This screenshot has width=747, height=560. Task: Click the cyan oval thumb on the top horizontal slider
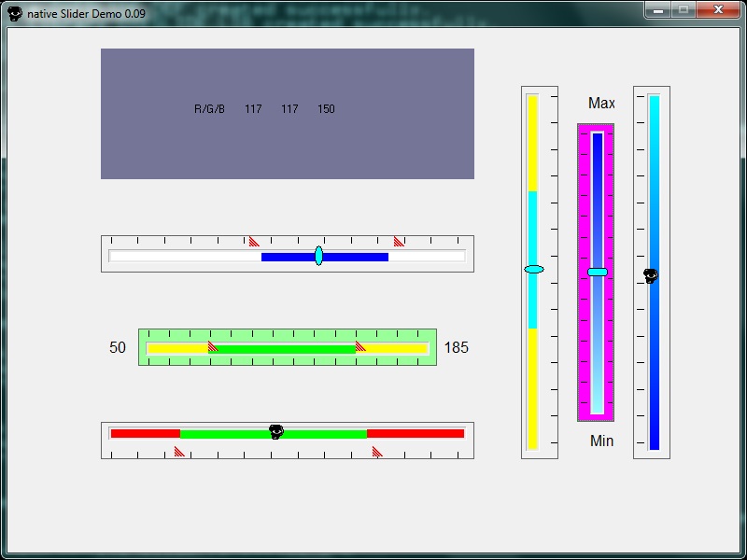318,256
